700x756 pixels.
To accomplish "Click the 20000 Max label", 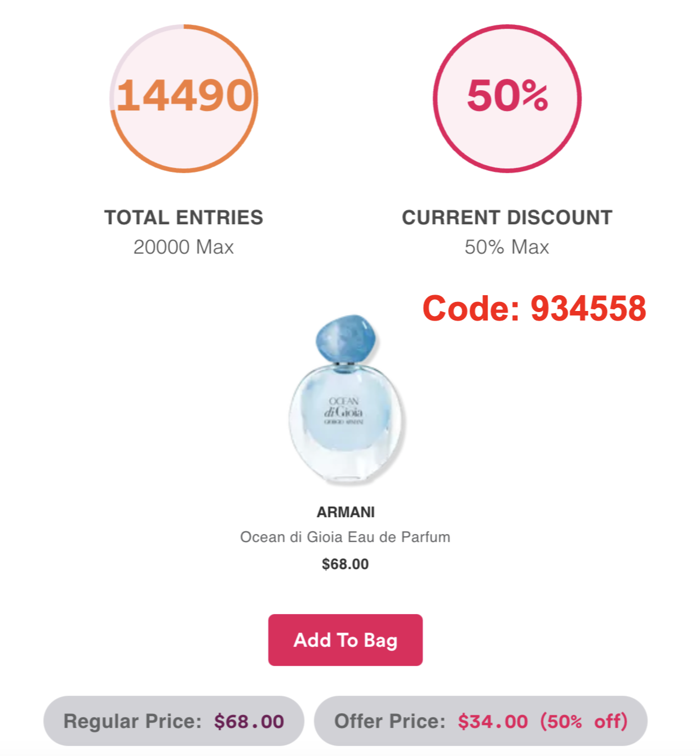I will 184,247.
